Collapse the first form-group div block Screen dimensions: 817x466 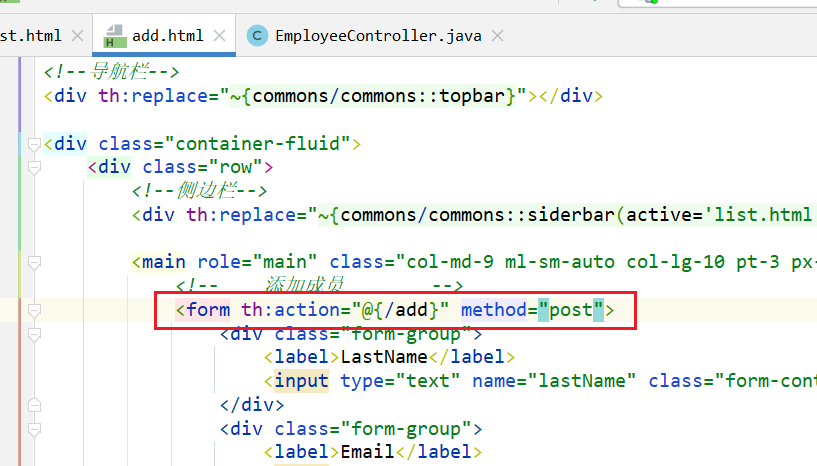[x=35, y=334]
